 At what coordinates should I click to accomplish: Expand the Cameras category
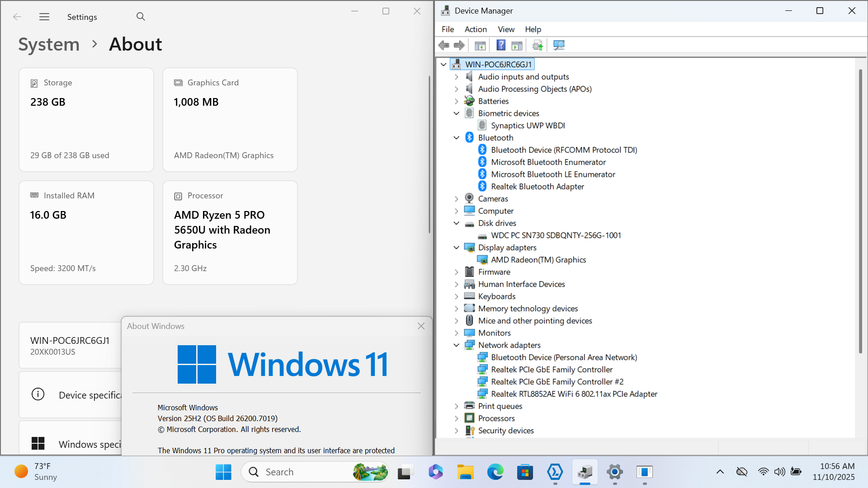(457, 199)
